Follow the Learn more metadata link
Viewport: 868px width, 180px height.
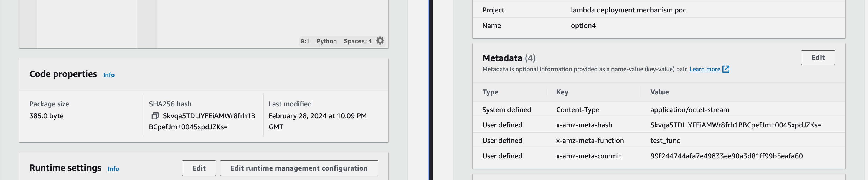point(705,69)
